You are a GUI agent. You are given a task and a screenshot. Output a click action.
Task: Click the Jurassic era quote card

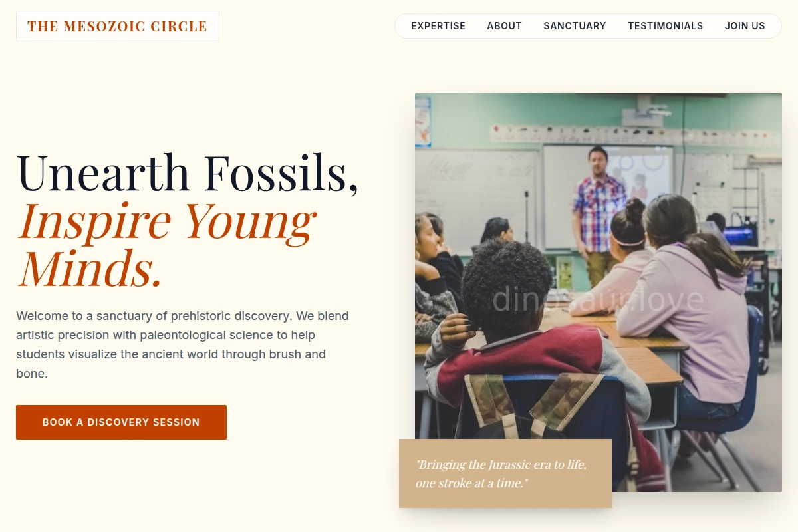[x=505, y=473]
